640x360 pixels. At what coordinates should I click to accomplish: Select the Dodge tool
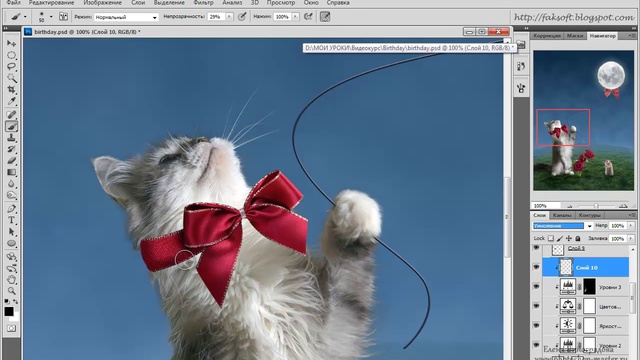point(11,195)
